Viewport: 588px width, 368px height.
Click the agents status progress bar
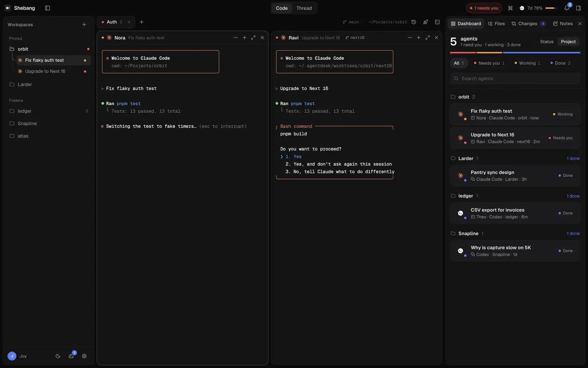click(515, 53)
